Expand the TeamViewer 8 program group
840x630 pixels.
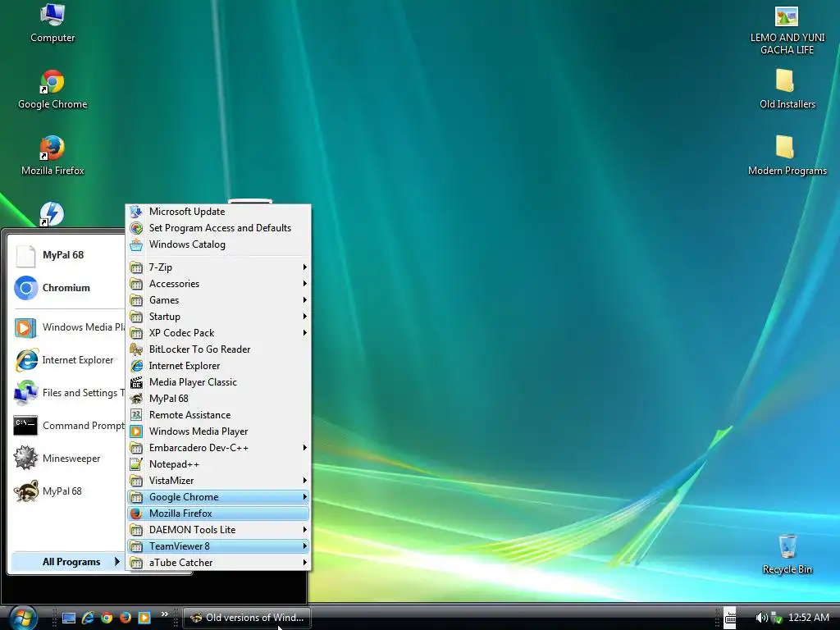pos(218,546)
